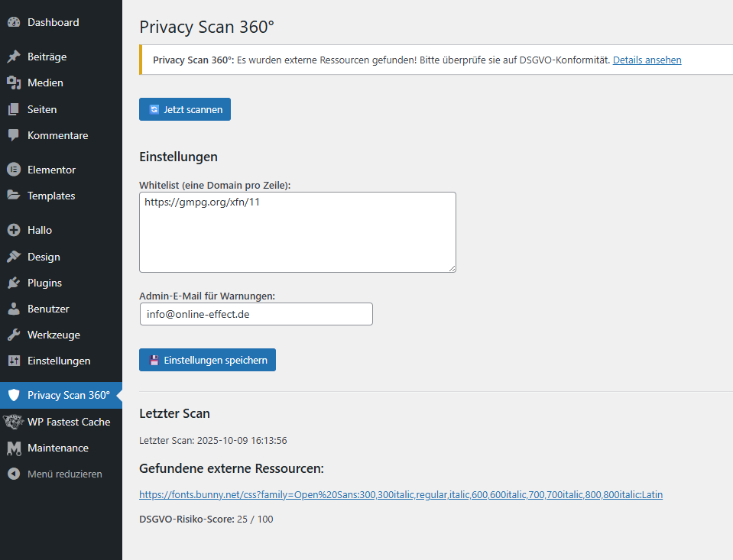
Task: Open the Einstellungen sidebar menu
Action: point(59,361)
